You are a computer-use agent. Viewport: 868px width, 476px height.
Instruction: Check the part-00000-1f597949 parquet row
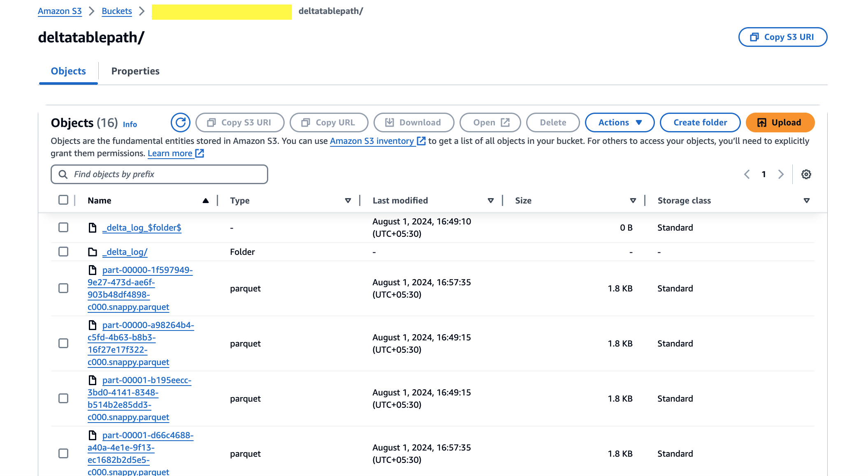(63, 288)
